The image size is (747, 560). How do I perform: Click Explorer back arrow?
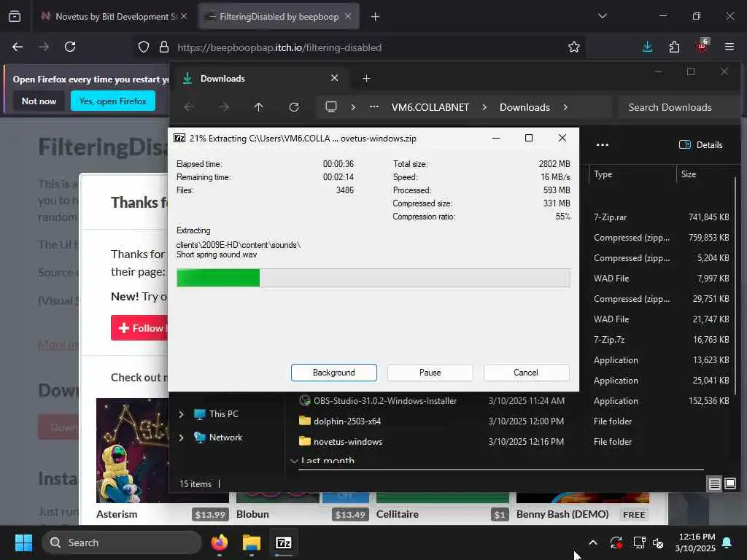pyautogui.click(x=189, y=107)
